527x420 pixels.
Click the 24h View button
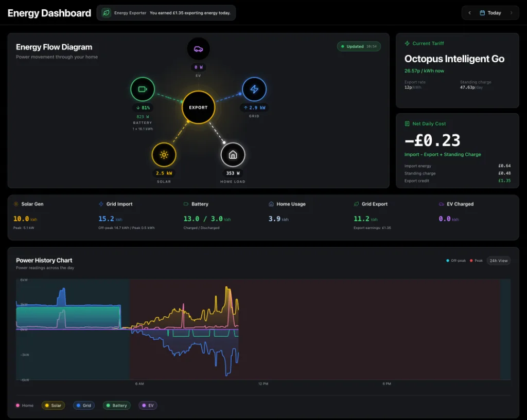[498, 261]
